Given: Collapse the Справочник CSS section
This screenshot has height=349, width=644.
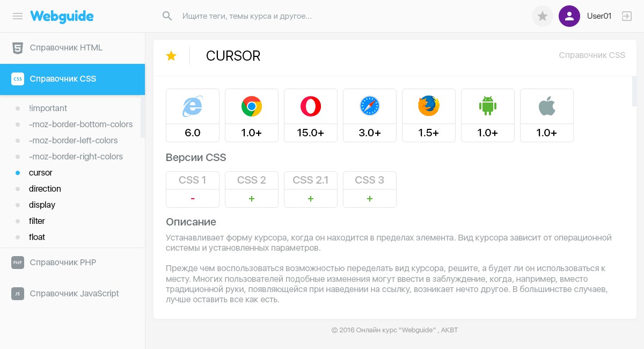Looking at the screenshot, I should click(x=63, y=79).
